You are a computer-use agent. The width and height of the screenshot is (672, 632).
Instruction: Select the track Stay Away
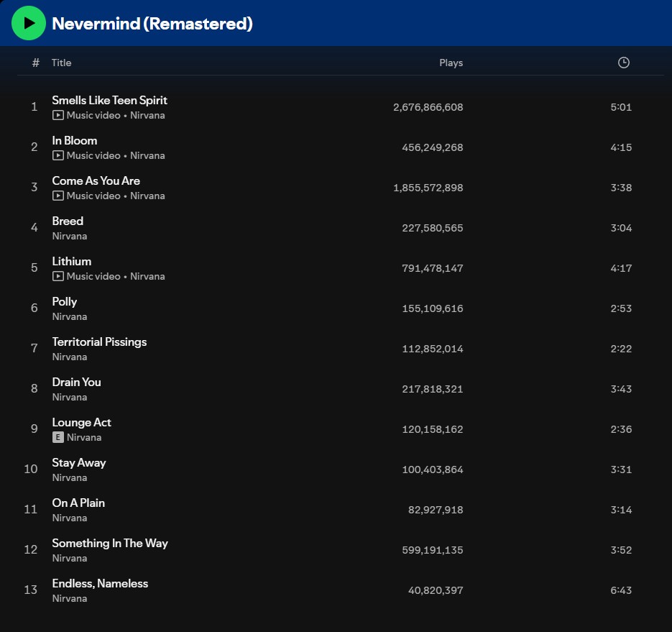coord(79,463)
